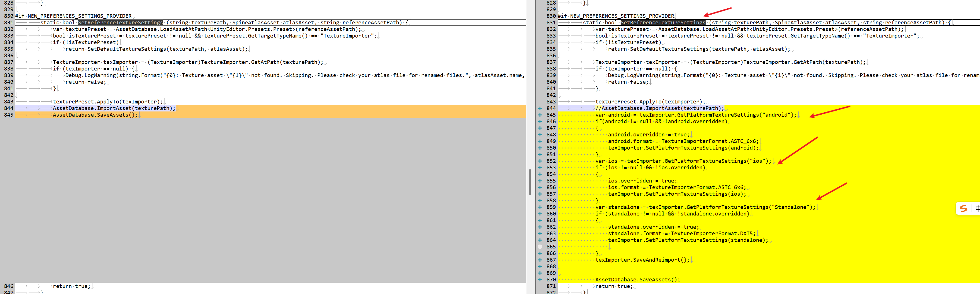The image size is (980, 294).
Task: Click 'if (standalone != null && !standalone.overridden)' line
Action: [673, 214]
